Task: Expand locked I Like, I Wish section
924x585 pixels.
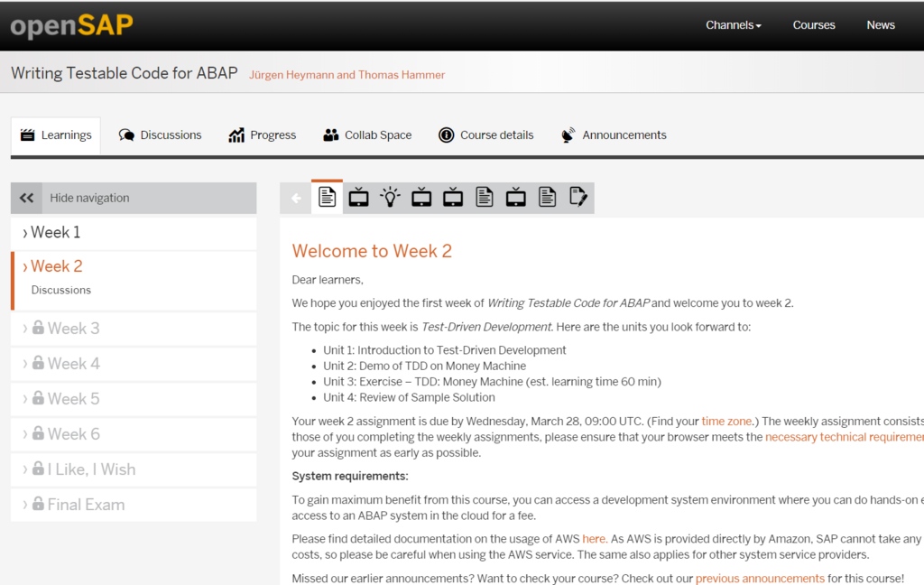Action: click(134, 469)
